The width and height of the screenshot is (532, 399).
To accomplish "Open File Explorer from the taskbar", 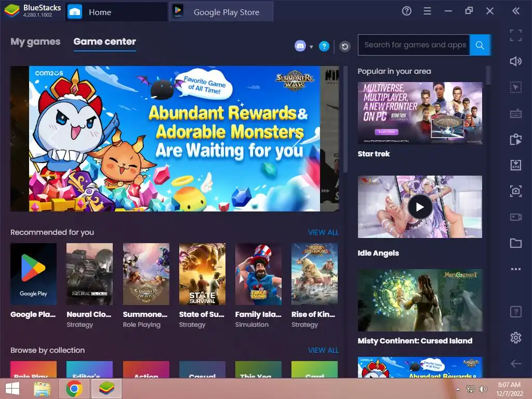I will click(x=43, y=389).
